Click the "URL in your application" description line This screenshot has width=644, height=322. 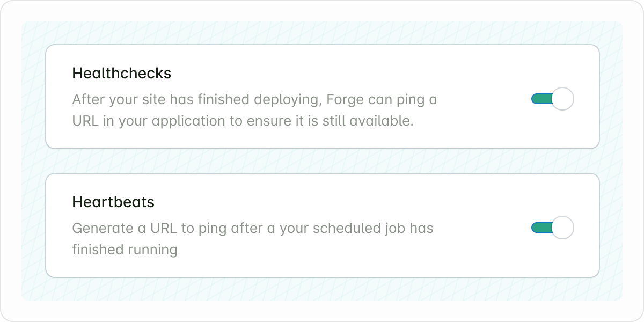coord(149,121)
